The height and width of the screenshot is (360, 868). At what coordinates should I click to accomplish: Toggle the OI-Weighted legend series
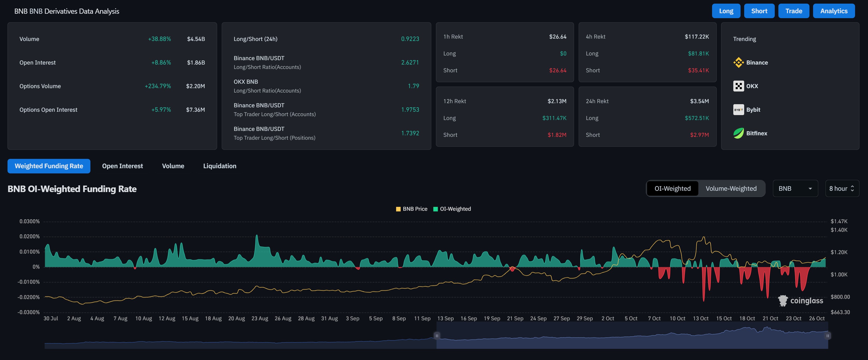pyautogui.click(x=452, y=209)
